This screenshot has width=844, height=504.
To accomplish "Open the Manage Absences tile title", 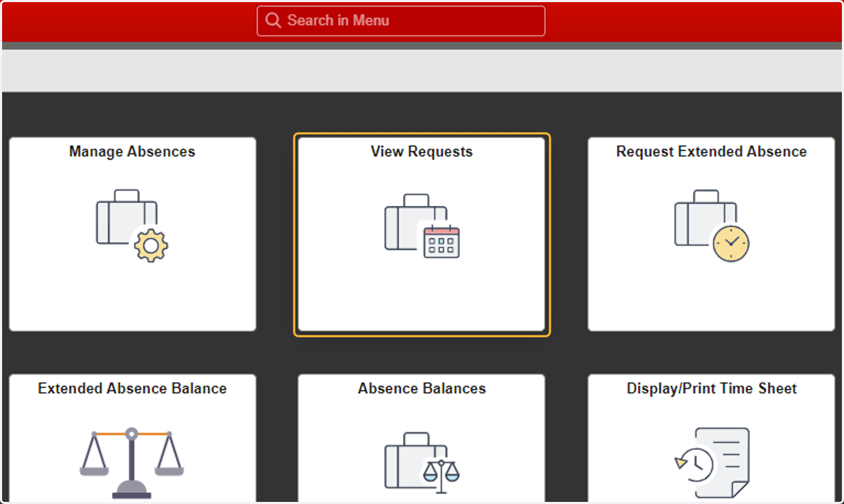I will (132, 152).
